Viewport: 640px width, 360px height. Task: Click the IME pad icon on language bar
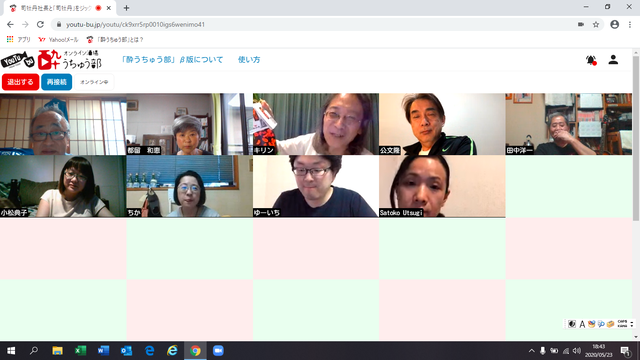click(591, 324)
